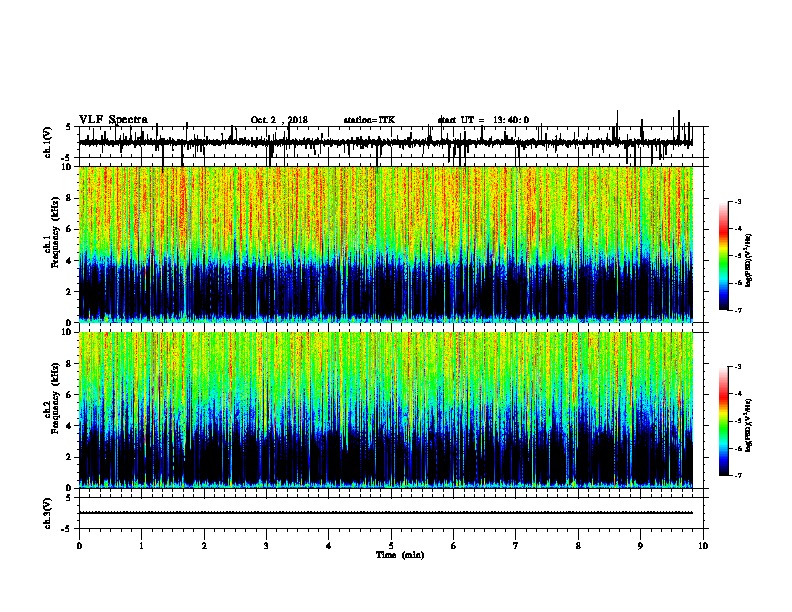
Task: Click the time axis tick label "10"
Action: [703, 546]
